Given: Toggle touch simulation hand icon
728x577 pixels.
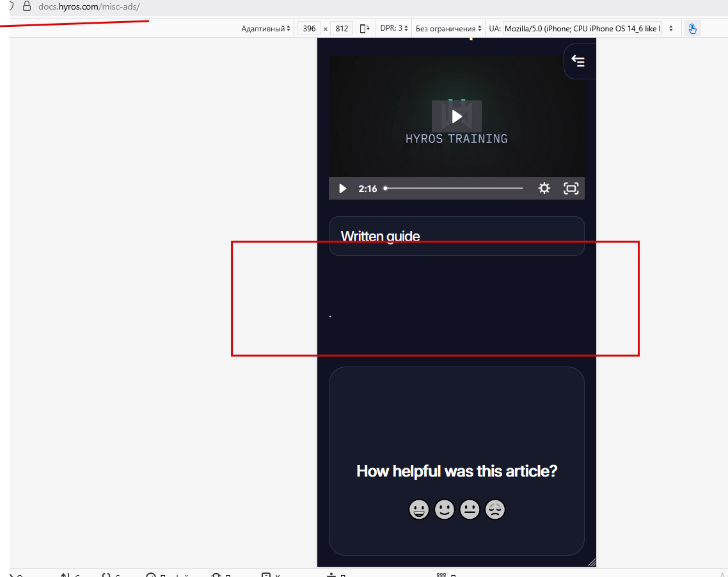Looking at the screenshot, I should 692,29.
